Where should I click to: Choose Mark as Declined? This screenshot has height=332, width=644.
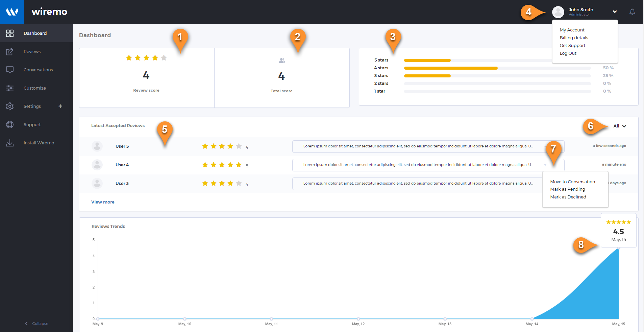click(568, 197)
